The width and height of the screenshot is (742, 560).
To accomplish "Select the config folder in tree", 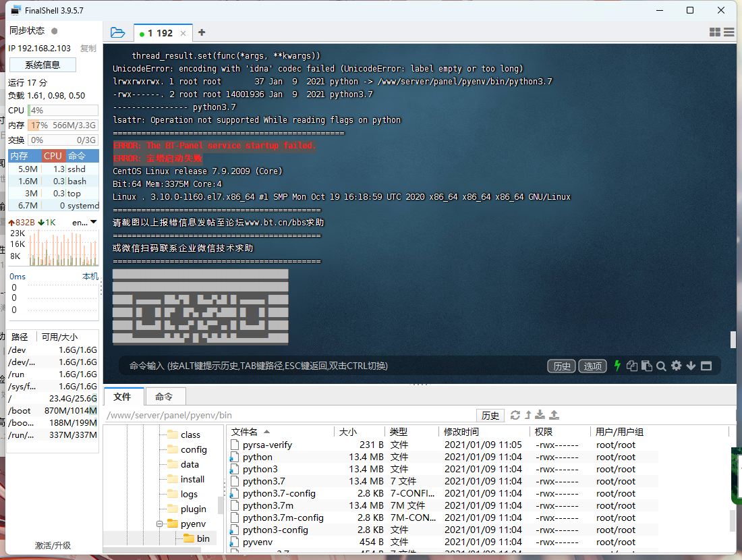I will pos(194,449).
